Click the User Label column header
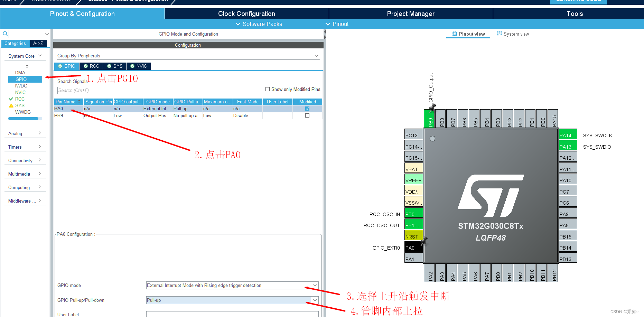This screenshot has height=317, width=644. coord(278,102)
